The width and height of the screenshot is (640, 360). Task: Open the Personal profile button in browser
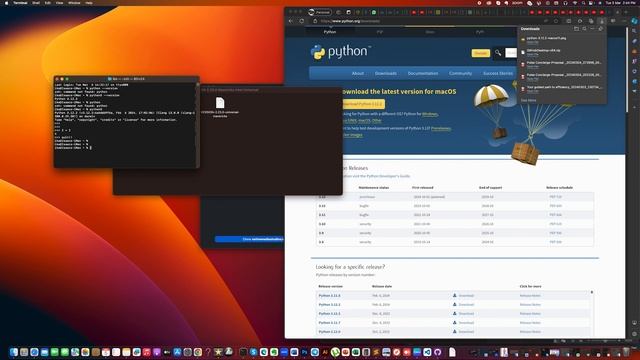[320, 12]
